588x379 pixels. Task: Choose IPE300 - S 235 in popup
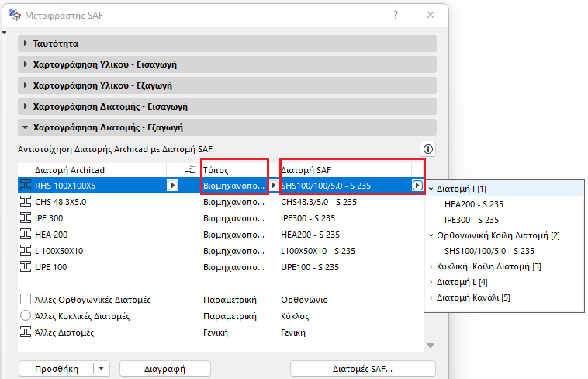click(472, 220)
